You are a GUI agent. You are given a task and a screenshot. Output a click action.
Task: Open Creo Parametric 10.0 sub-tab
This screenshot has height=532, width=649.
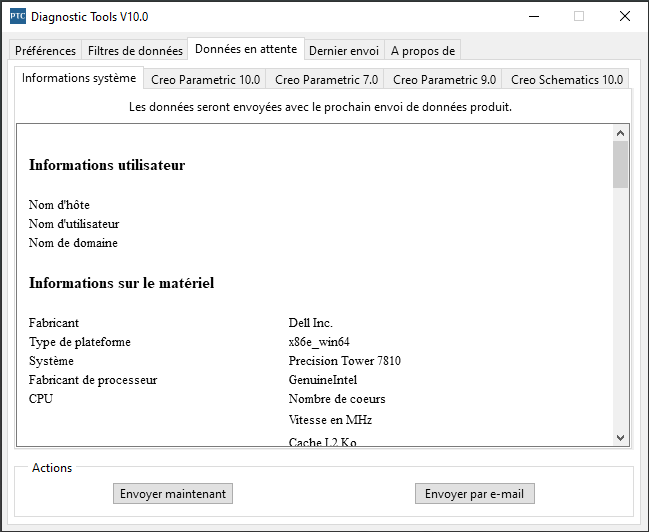point(205,79)
